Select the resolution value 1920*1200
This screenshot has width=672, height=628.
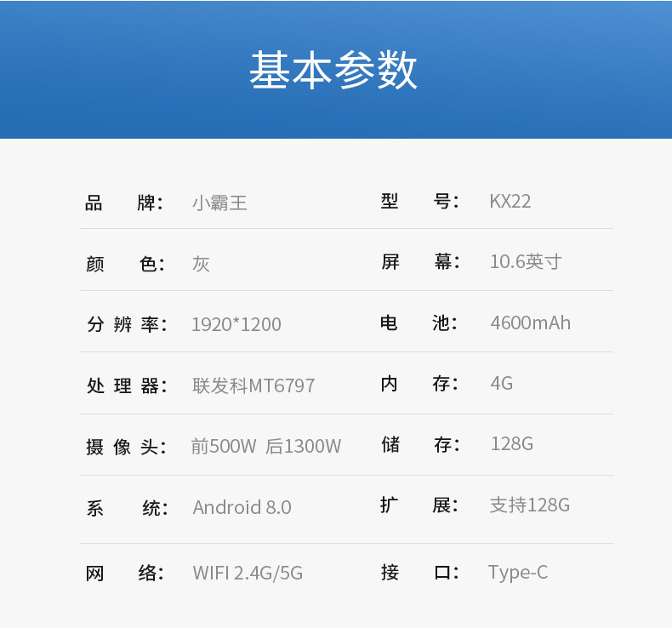(236, 324)
